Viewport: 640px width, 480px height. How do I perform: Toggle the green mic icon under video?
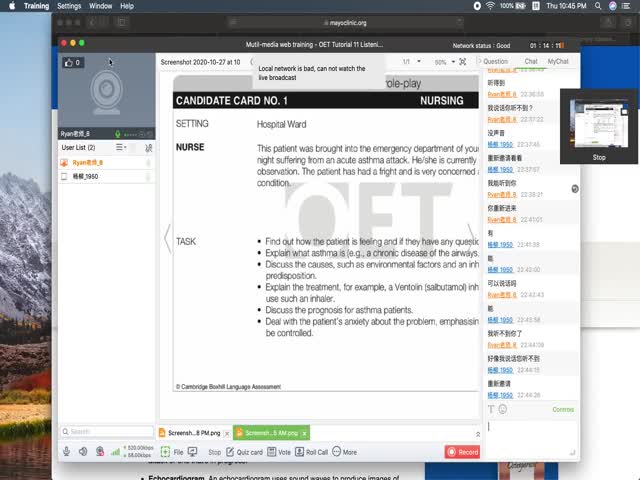118,134
